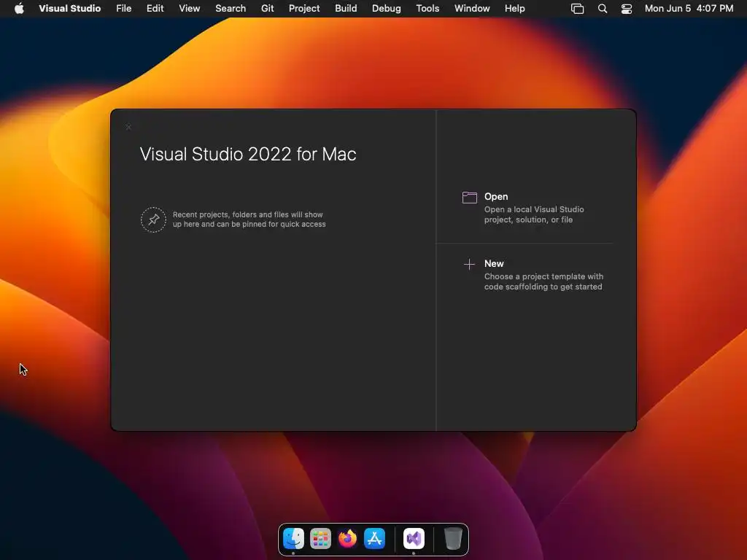Open the Visual Studio app menu
This screenshot has height=560, width=747.
coord(69,9)
